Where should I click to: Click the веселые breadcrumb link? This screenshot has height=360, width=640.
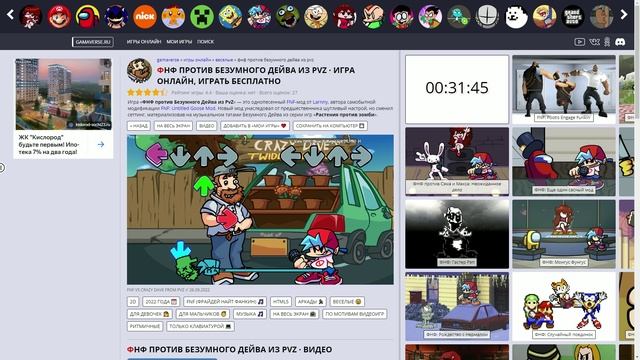point(224,60)
